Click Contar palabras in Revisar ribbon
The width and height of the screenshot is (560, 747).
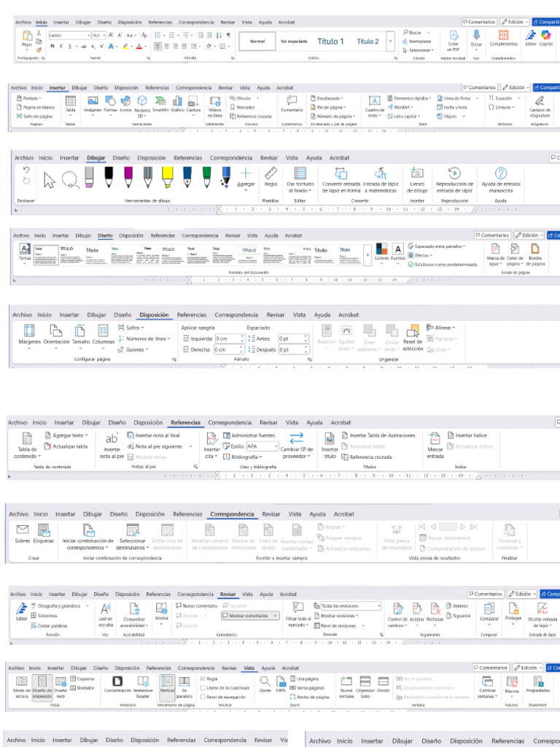pyautogui.click(x=50, y=625)
